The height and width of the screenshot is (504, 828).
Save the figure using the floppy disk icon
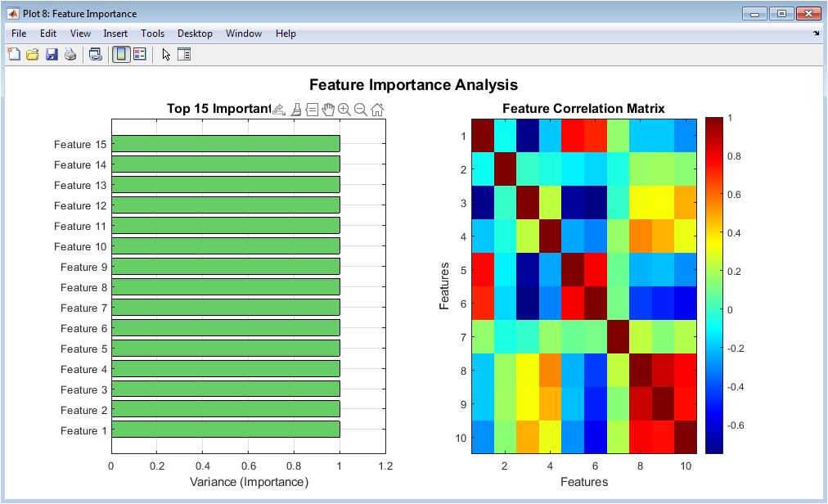pyautogui.click(x=52, y=55)
